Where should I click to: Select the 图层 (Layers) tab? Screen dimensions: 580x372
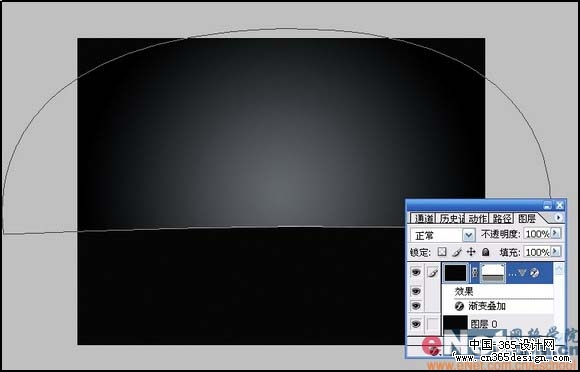(527, 219)
